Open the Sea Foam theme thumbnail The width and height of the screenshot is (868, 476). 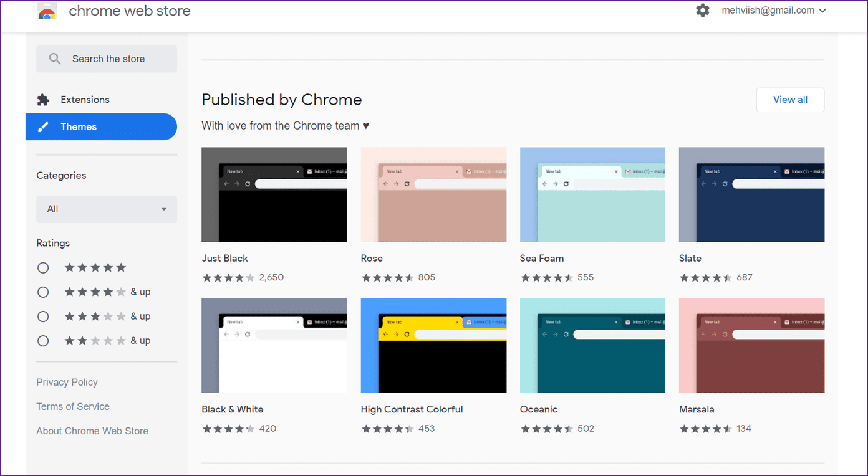(x=592, y=194)
